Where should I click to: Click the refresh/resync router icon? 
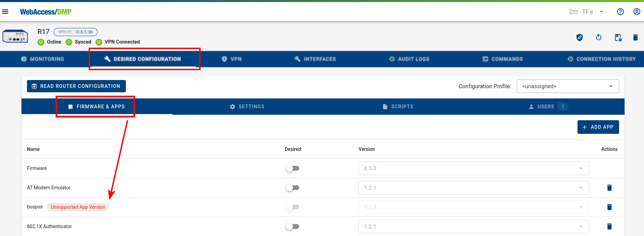click(598, 37)
